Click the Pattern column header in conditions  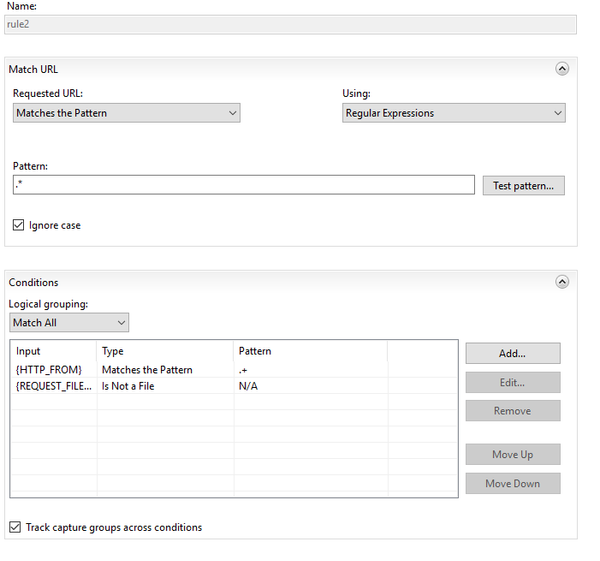pyautogui.click(x=309, y=351)
